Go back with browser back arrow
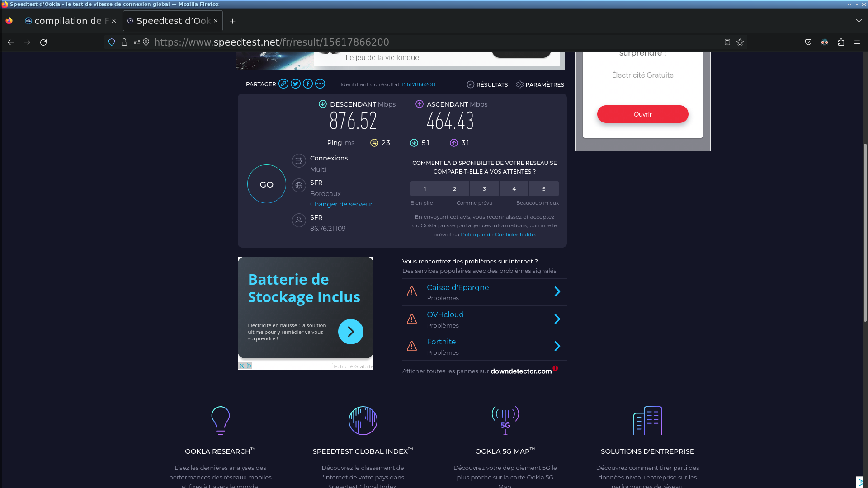 [x=11, y=42]
